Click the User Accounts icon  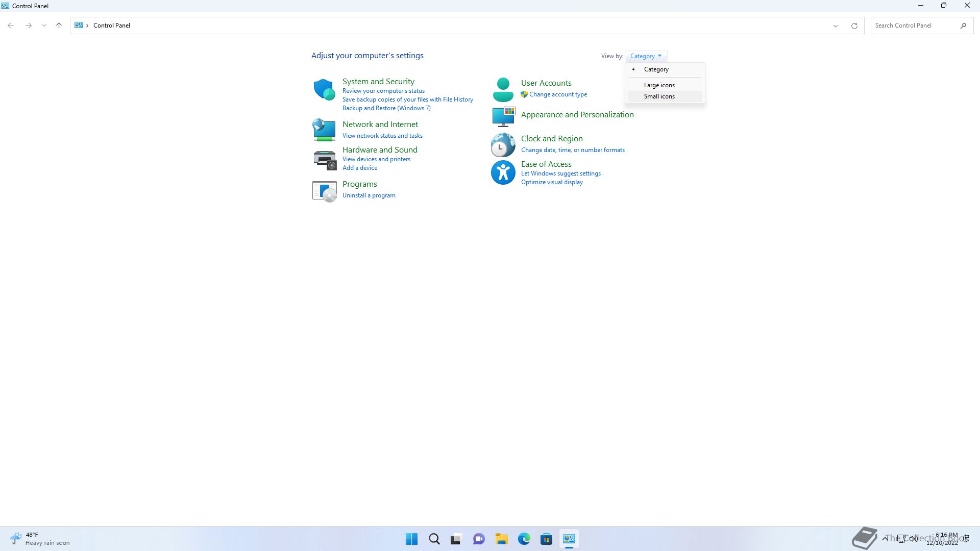[x=503, y=88]
